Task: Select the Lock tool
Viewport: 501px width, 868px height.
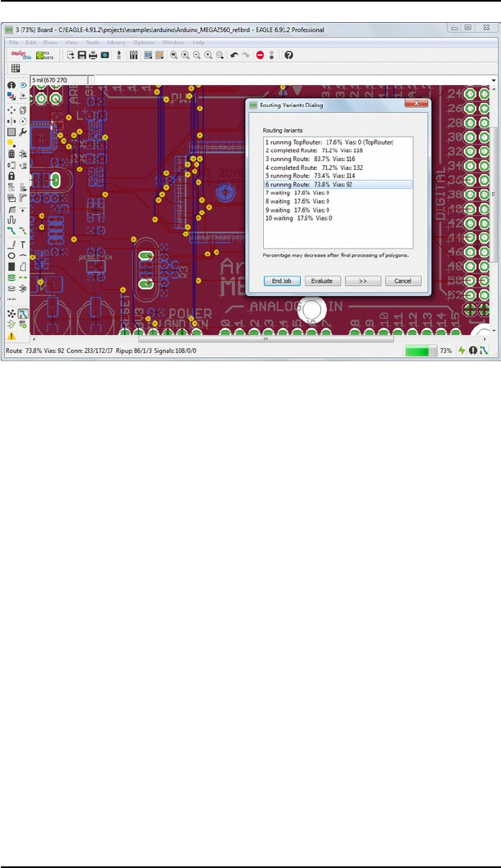Action: (x=11, y=176)
